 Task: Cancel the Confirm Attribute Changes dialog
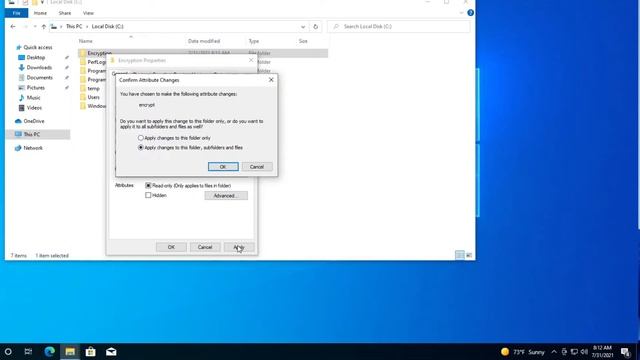257,167
